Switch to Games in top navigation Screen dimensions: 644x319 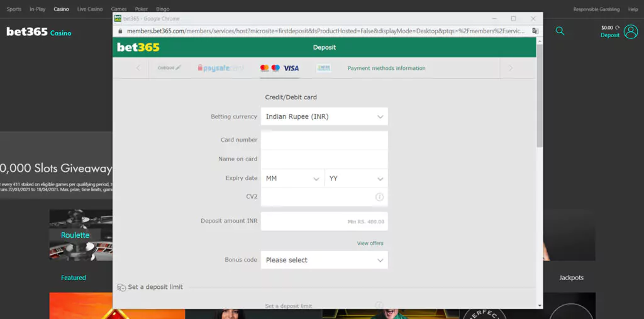click(119, 9)
